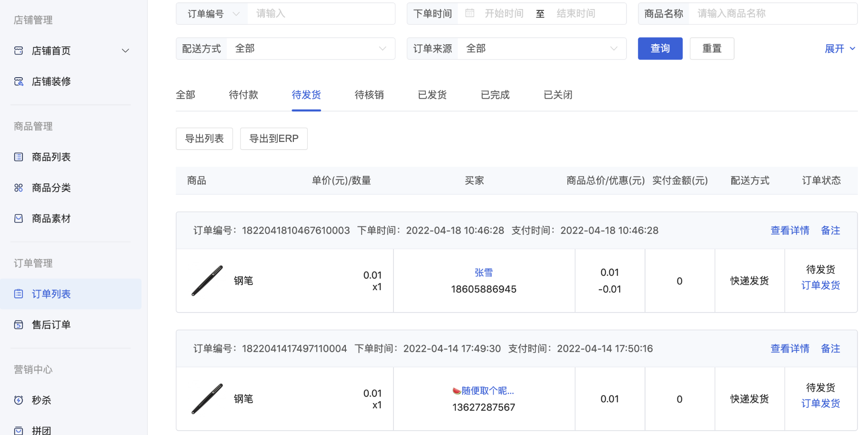The width and height of the screenshot is (868, 435).
Task: Click the 导出列表 button
Action: (x=204, y=139)
